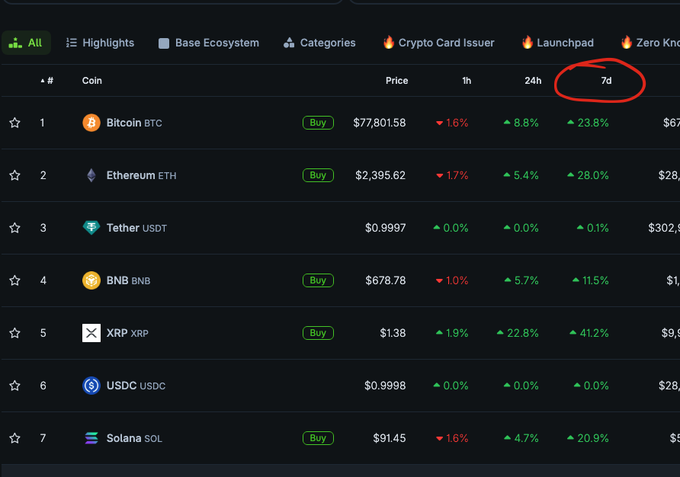This screenshot has width=680, height=477.
Task: Toggle the star next to Tether
Action: point(15,228)
